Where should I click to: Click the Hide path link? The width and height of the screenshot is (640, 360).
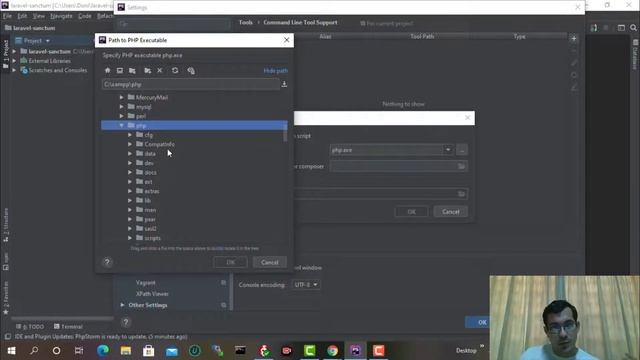pyautogui.click(x=276, y=71)
